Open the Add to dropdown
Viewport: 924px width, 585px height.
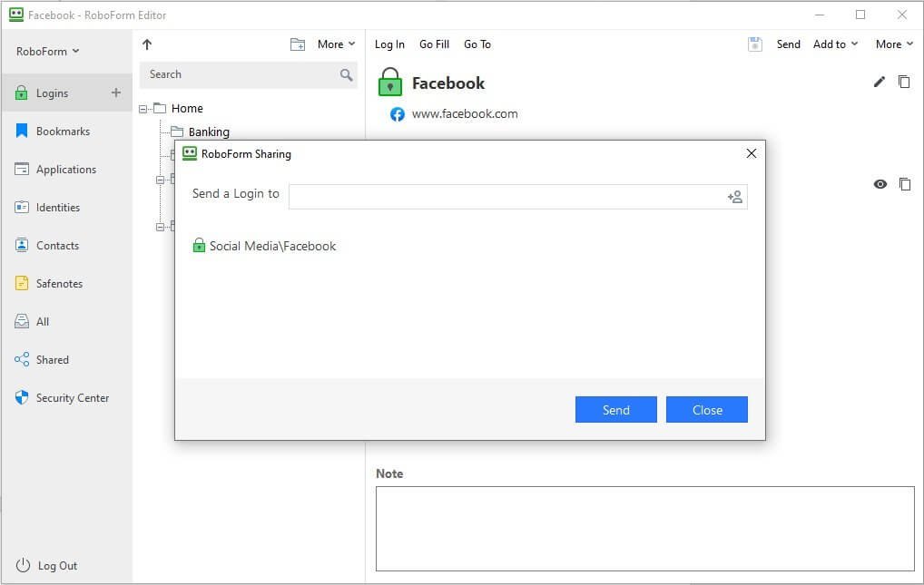coord(835,44)
